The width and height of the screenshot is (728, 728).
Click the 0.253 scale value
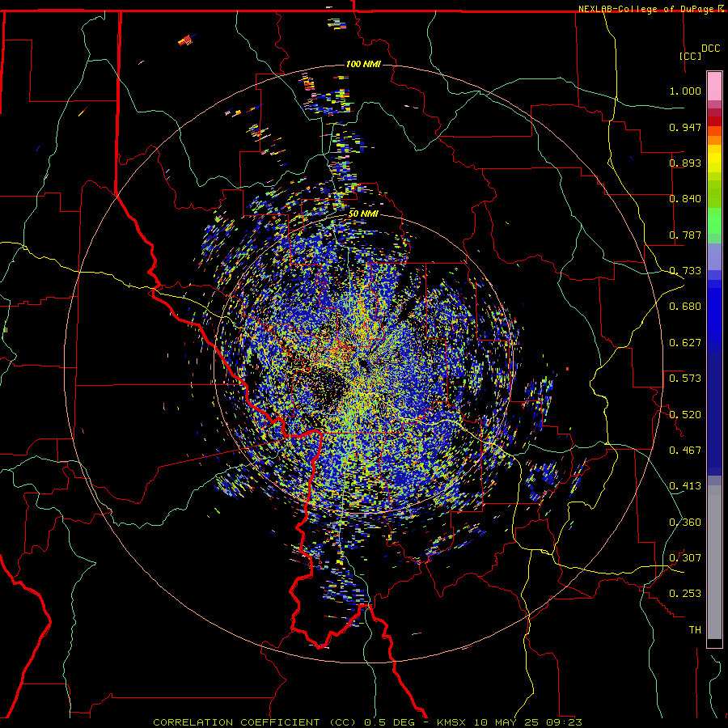point(685,594)
